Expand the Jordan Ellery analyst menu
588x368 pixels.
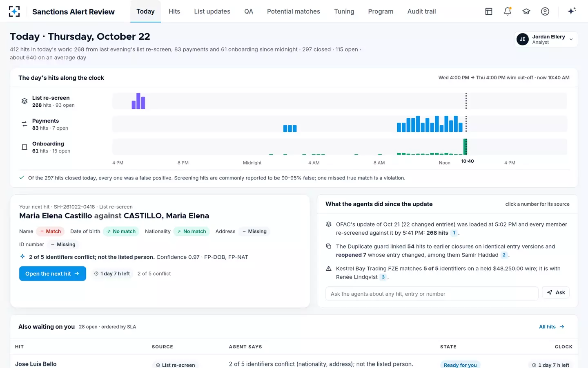[x=546, y=39]
